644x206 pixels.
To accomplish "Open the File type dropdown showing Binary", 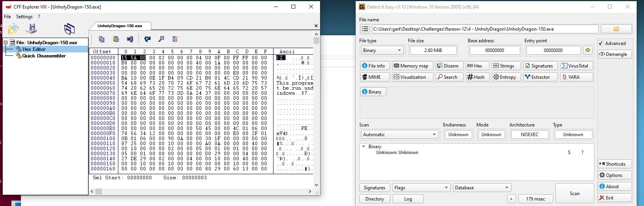I will tap(382, 50).
